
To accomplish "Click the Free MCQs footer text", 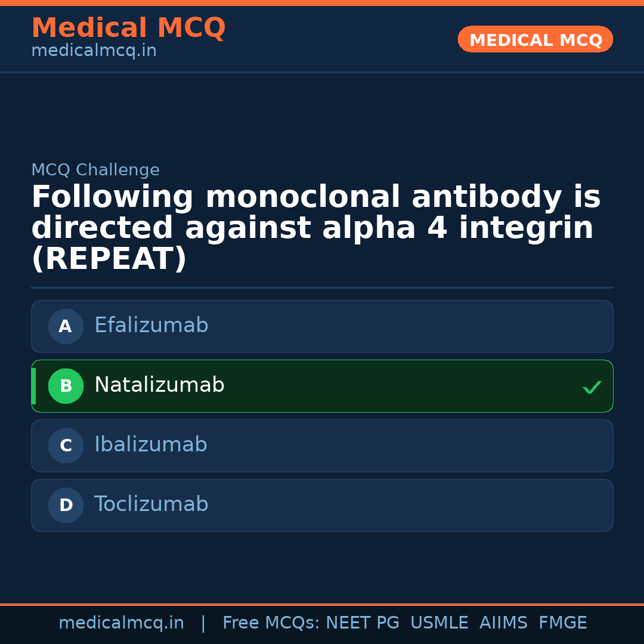I will click(271, 623).
